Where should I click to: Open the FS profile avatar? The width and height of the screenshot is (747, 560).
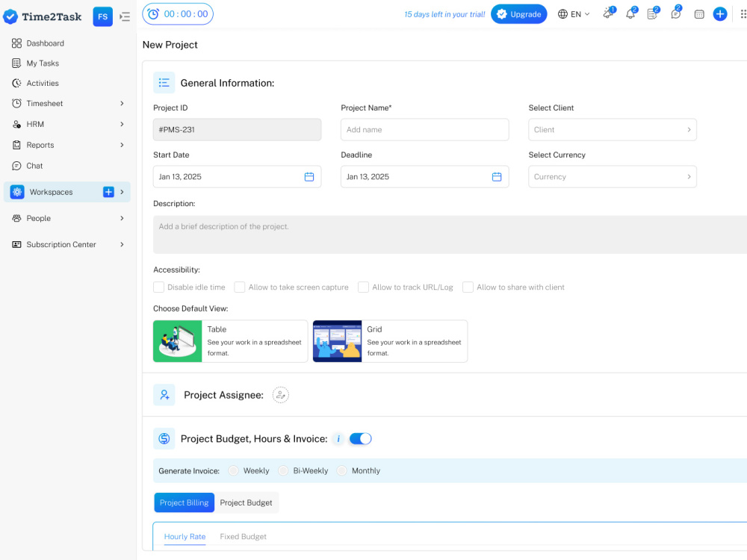pos(102,16)
